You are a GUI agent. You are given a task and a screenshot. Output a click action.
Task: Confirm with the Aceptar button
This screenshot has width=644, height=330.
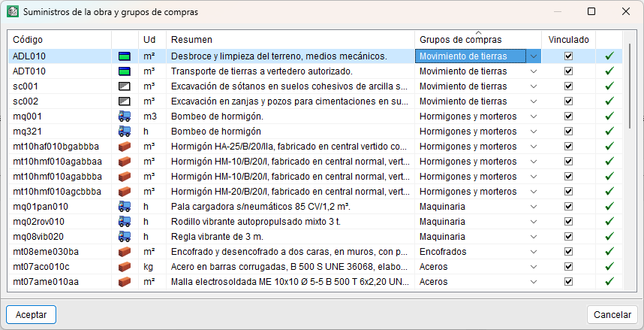click(32, 315)
